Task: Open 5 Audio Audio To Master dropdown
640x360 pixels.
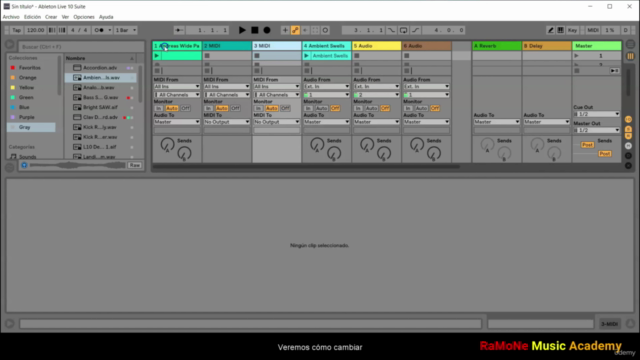Action: click(x=376, y=122)
